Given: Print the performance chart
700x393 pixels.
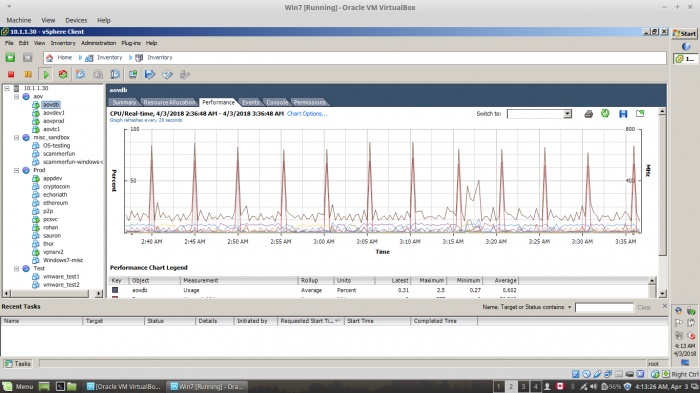Looking at the screenshot, I should tap(588, 114).
